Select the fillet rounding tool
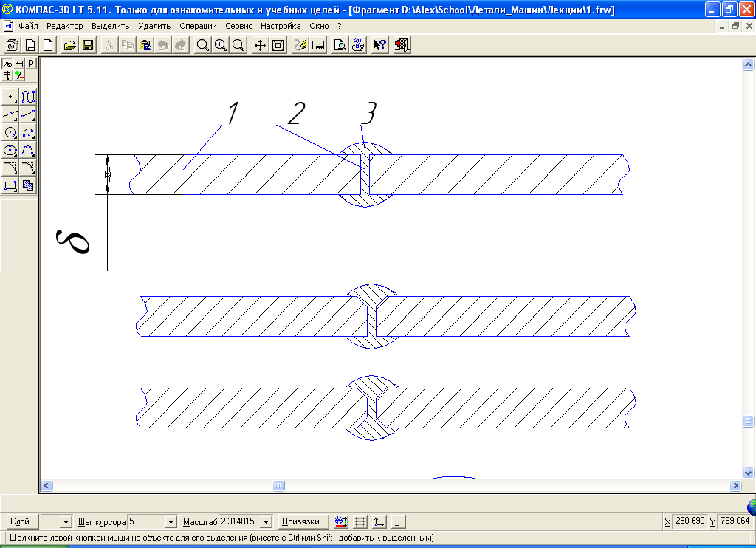This screenshot has height=548, width=756. pos(28,168)
